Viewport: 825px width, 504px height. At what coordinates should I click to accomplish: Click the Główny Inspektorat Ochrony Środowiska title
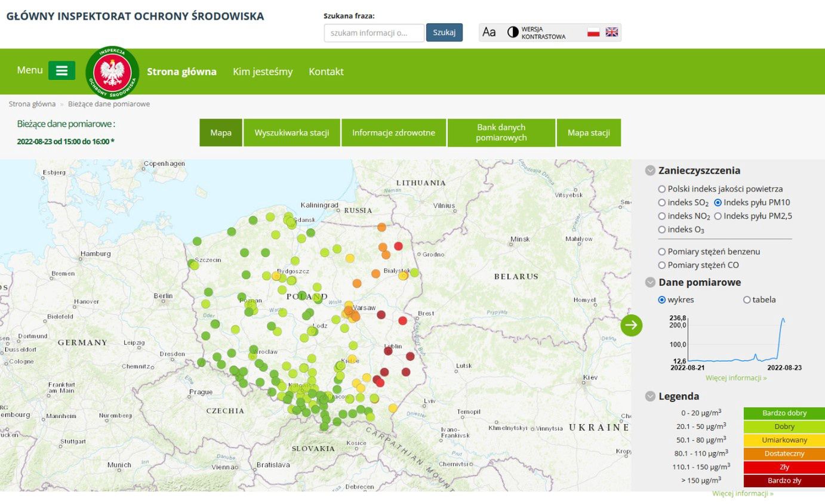[x=135, y=16]
